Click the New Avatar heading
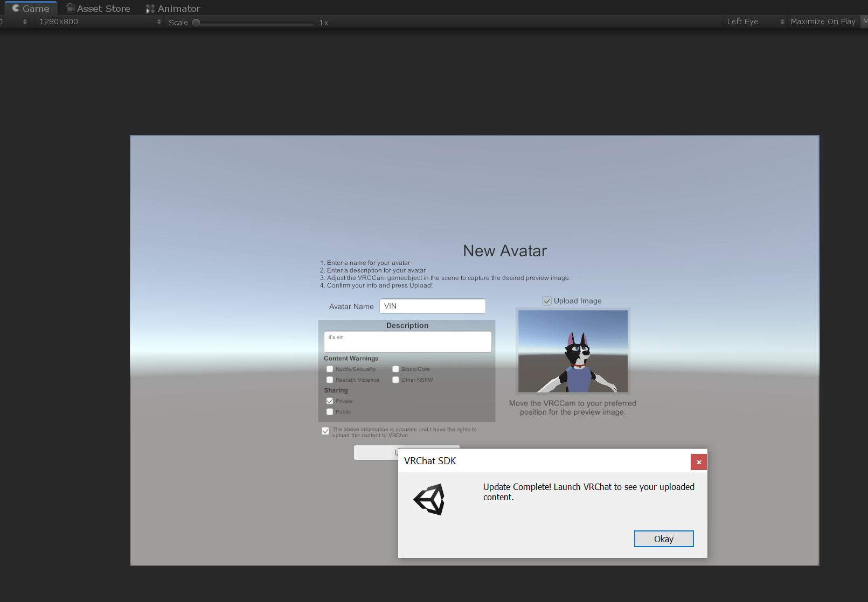This screenshot has height=602, width=868. [505, 251]
